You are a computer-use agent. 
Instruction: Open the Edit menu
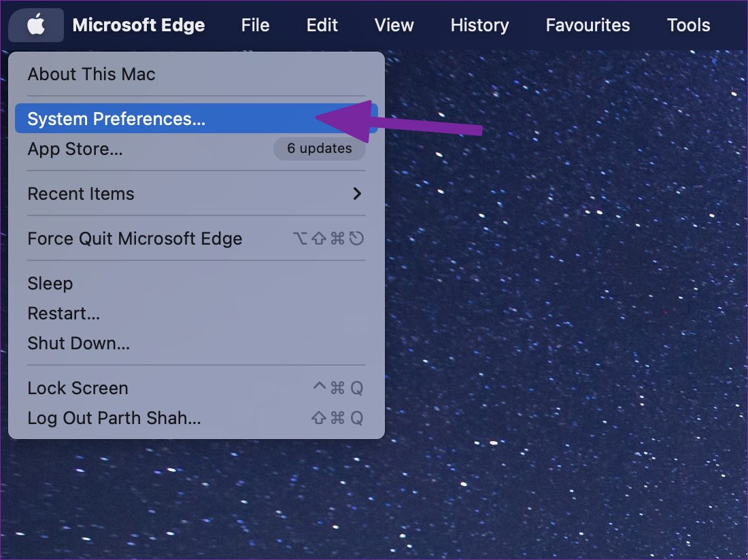tap(322, 24)
